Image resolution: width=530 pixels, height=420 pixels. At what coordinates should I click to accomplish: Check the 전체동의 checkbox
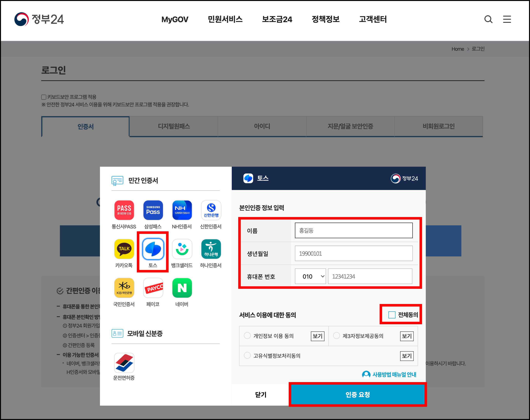click(x=392, y=315)
